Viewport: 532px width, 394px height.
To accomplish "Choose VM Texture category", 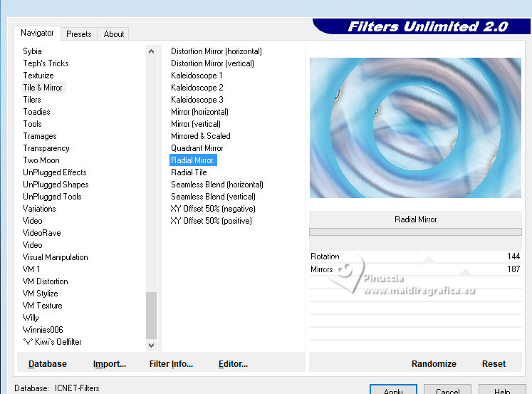I will pyautogui.click(x=43, y=306).
